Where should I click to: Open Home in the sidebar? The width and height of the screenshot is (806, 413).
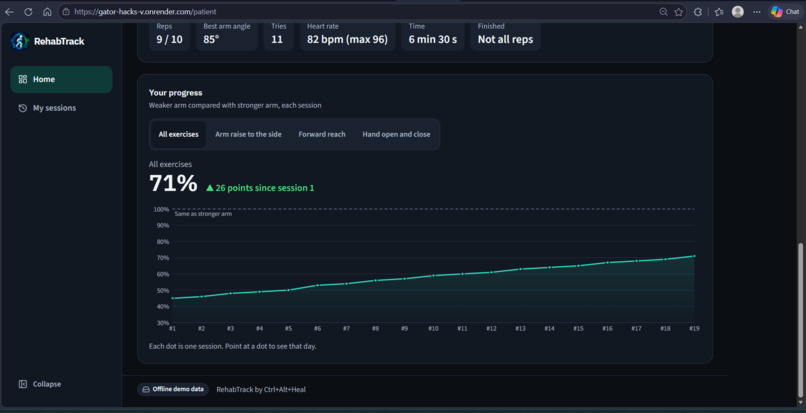point(61,79)
